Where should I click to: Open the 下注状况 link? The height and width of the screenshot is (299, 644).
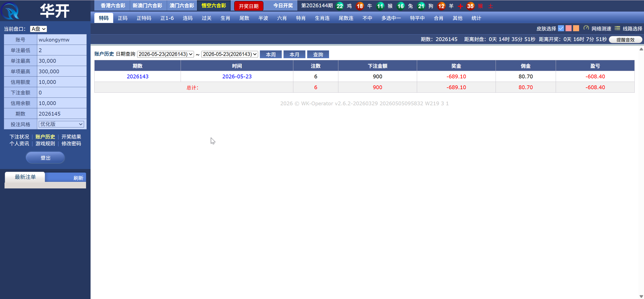(19, 137)
